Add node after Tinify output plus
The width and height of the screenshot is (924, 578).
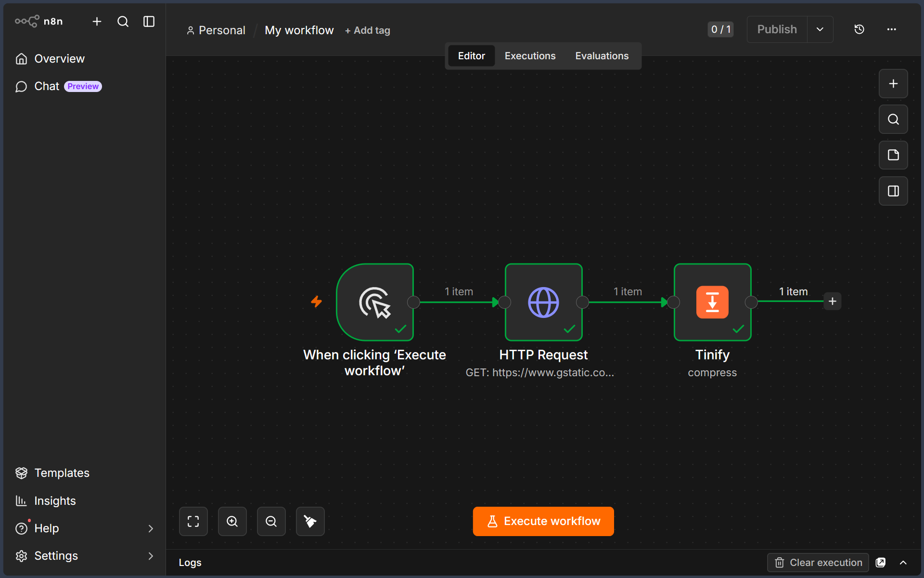[833, 302]
